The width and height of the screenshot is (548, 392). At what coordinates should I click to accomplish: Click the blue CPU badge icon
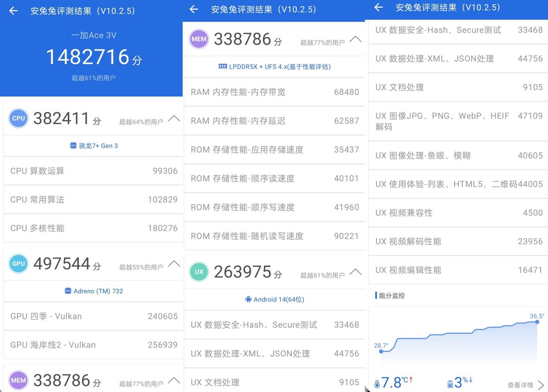click(x=19, y=118)
